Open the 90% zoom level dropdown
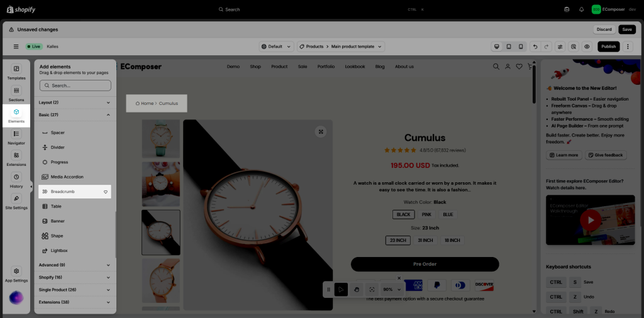 pyautogui.click(x=392, y=289)
